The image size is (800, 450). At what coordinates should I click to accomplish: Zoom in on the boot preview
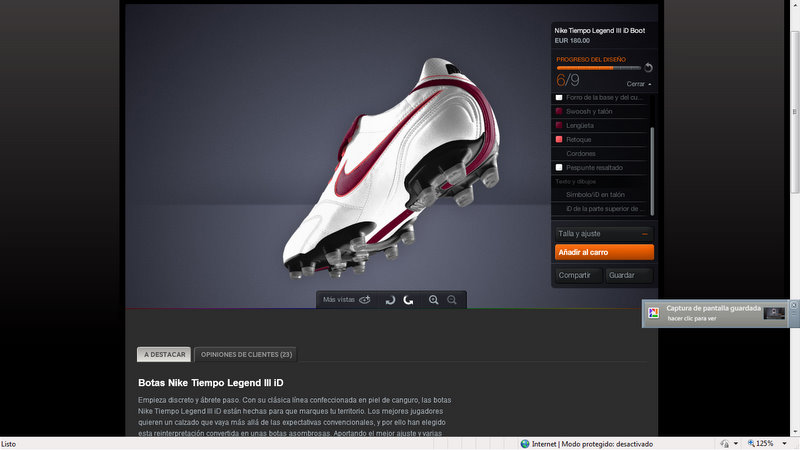pyautogui.click(x=434, y=300)
